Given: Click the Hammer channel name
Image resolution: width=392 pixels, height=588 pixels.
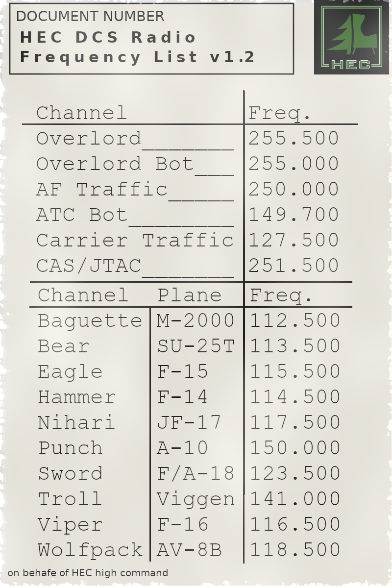Looking at the screenshot, I should [x=77, y=397].
